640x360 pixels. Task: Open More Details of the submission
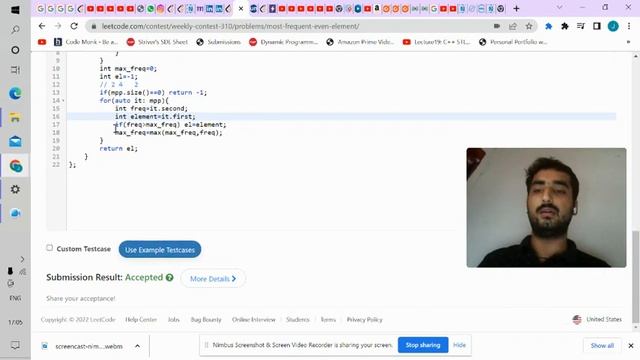(213, 279)
